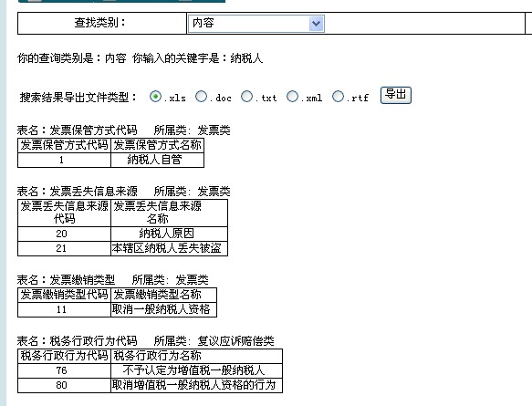The height and width of the screenshot is (406, 532).
Task: Select the .doc export file type
Action: (201, 97)
